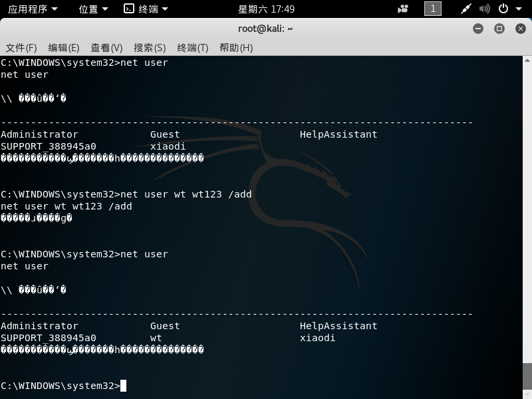Close the root@kali terminal window
Image resolution: width=532 pixels, height=399 pixels.
click(521, 29)
